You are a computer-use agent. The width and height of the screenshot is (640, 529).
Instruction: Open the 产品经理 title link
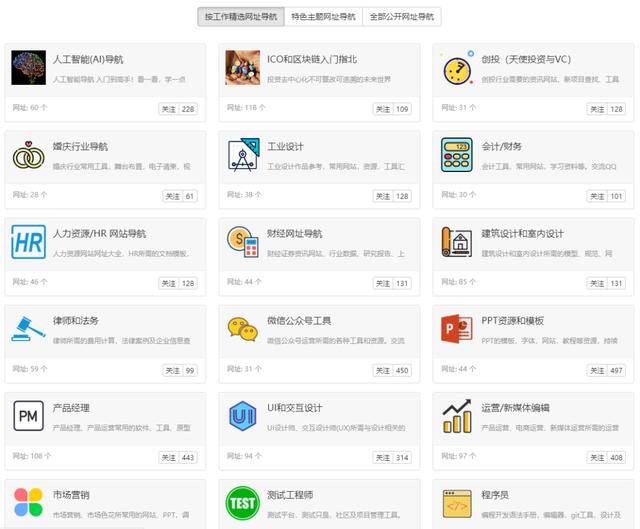tap(71, 408)
